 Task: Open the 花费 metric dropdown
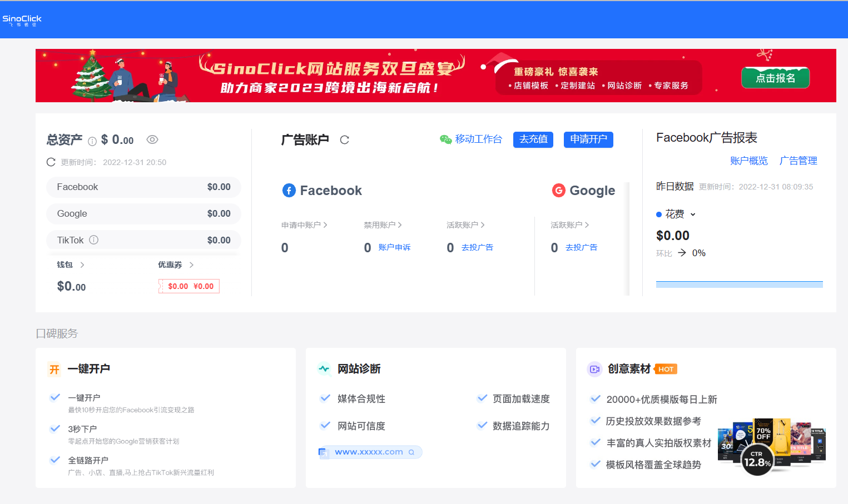(693, 214)
